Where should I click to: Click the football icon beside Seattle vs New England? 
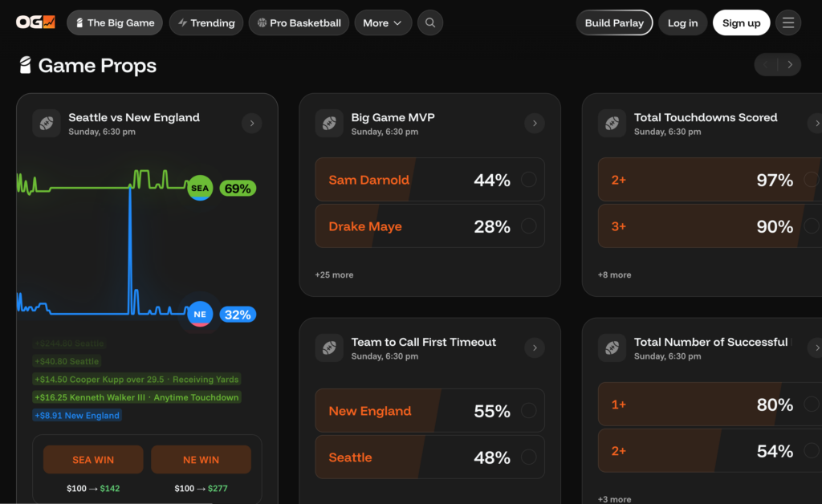click(x=47, y=124)
